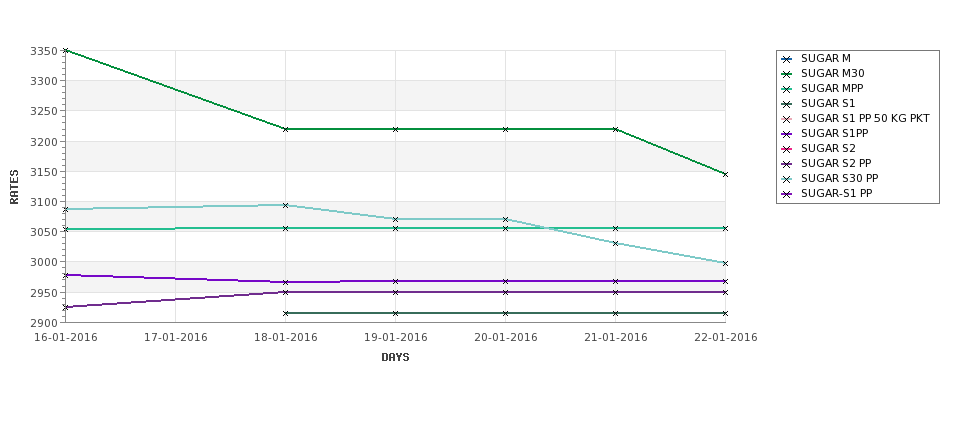Image resolution: width=975 pixels, height=429 pixels.
Task: Click the SUGAR S2 legend marker icon
Action: pyautogui.click(x=787, y=149)
